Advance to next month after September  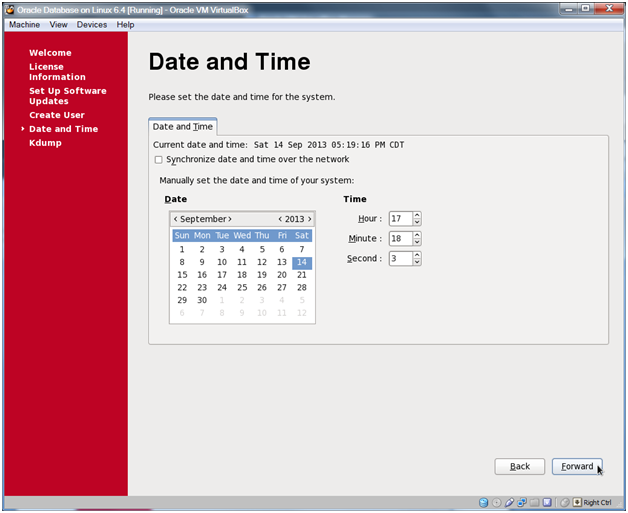point(229,219)
